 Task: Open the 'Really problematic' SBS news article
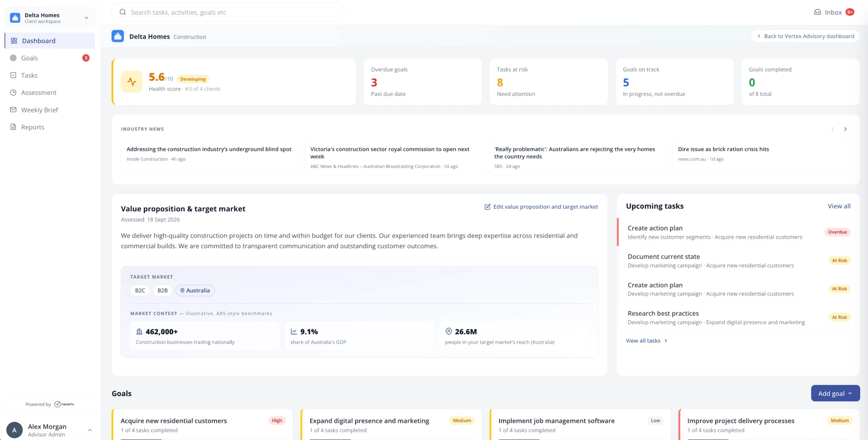578,158
